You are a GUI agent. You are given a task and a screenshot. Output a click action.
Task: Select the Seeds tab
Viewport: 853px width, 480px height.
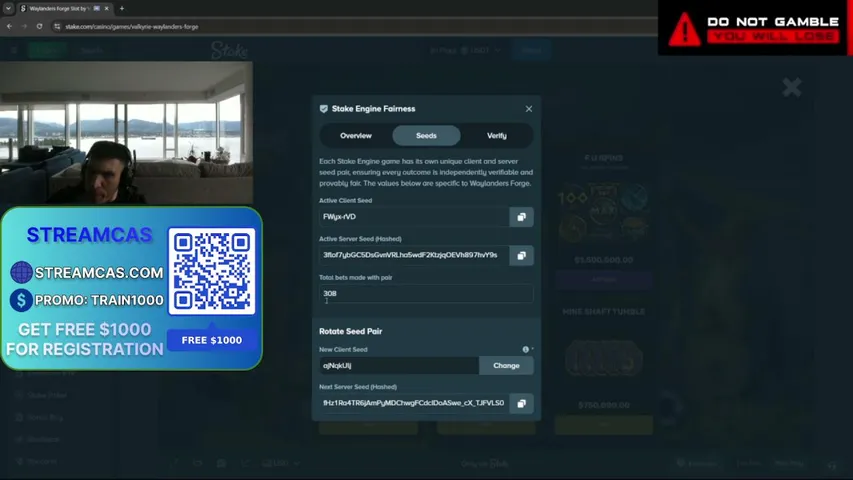pos(426,136)
